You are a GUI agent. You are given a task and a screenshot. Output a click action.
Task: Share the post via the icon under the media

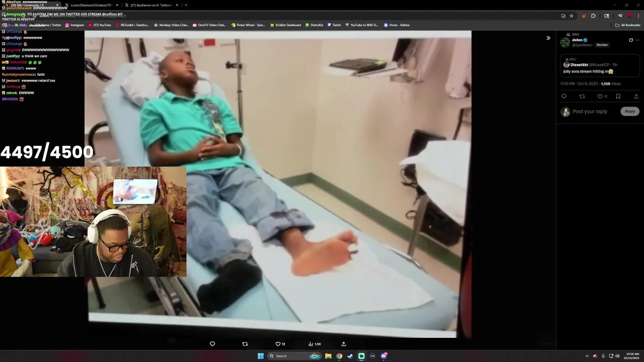344,344
